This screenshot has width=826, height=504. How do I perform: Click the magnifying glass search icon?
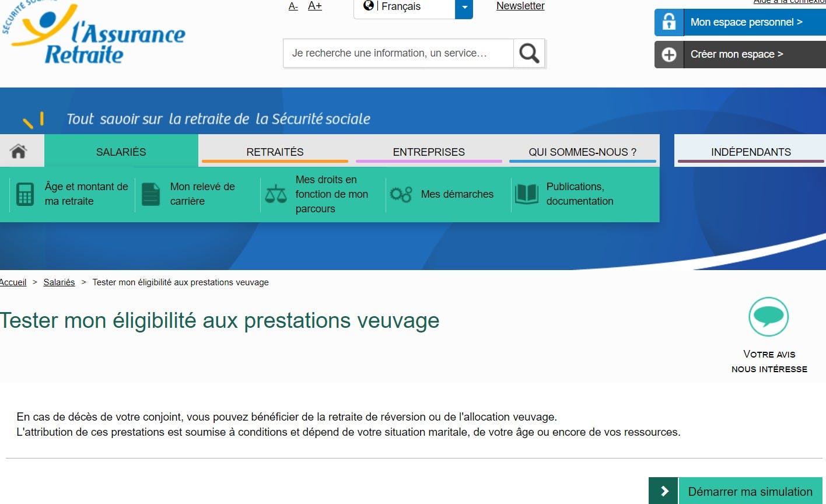click(x=528, y=52)
